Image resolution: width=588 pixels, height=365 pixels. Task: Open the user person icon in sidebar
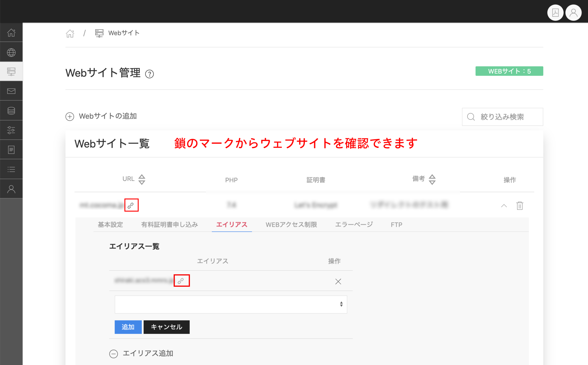click(11, 189)
